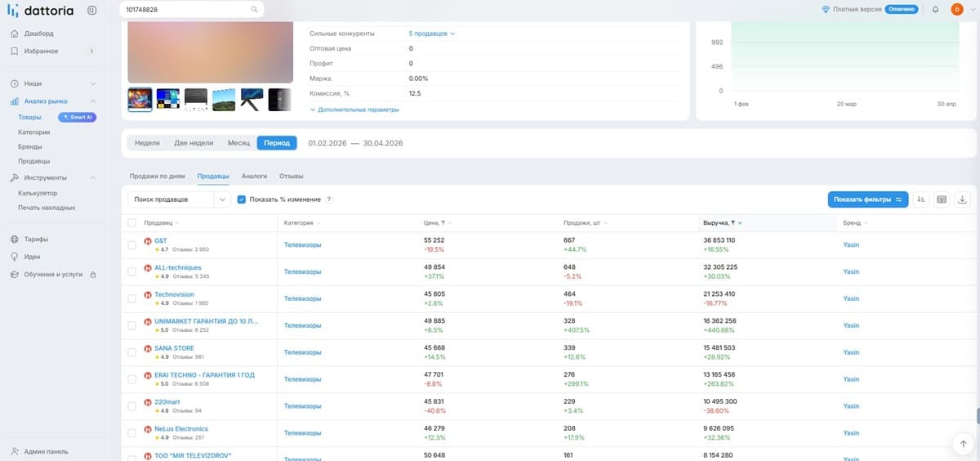Viewport: 980px width, 461px height.
Task: Click the scroll-to-top arrow button
Action: [x=962, y=442]
